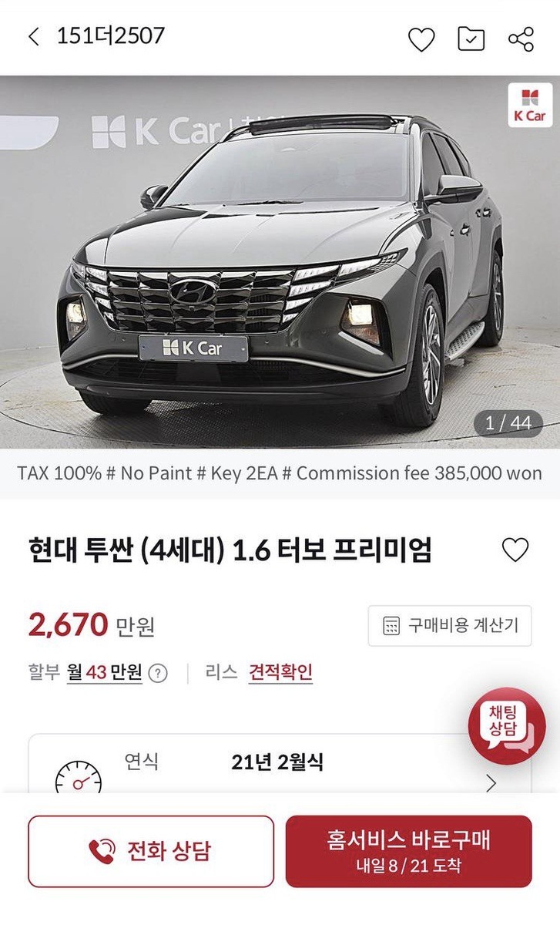
Task: Share the listing via the share icon
Action: point(521,39)
